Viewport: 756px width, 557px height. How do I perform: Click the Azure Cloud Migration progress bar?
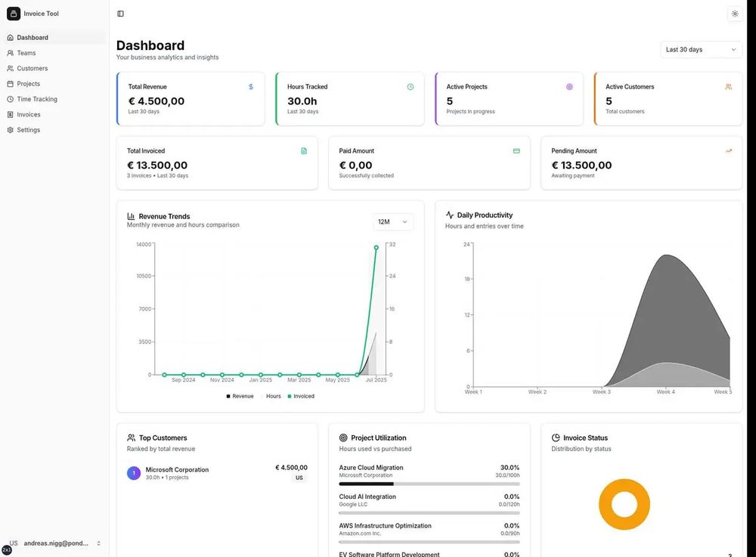tap(429, 484)
